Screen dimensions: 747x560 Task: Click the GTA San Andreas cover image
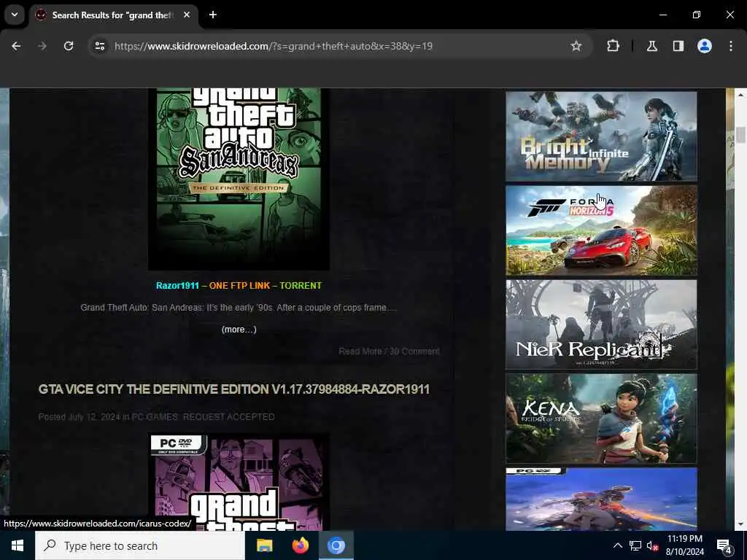pos(239,179)
